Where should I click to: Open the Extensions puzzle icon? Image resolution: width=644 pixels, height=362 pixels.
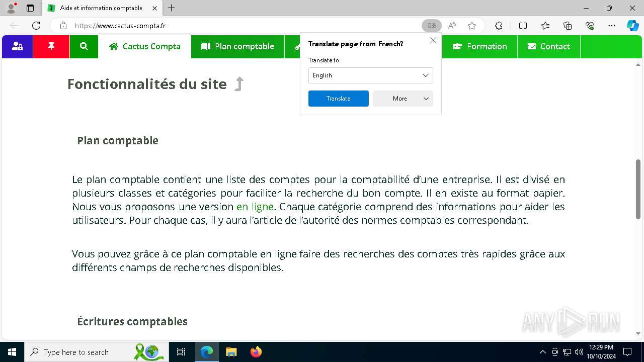pyautogui.click(x=499, y=26)
